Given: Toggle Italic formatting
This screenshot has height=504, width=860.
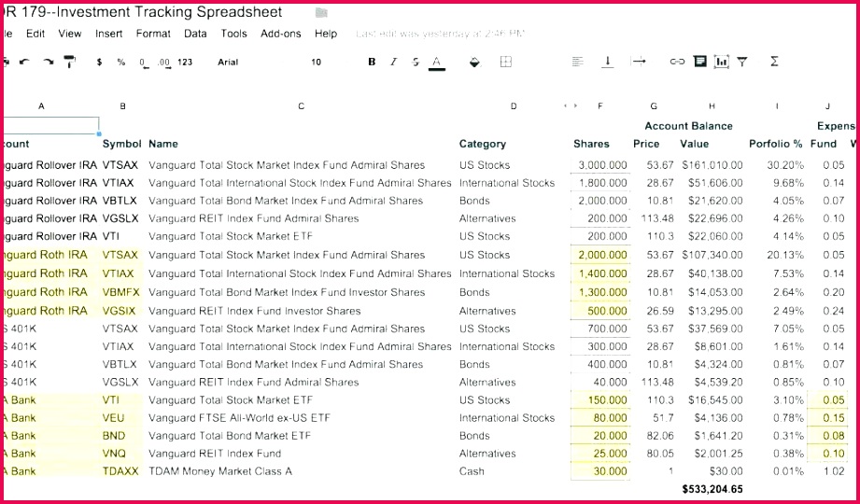Looking at the screenshot, I should click(393, 62).
